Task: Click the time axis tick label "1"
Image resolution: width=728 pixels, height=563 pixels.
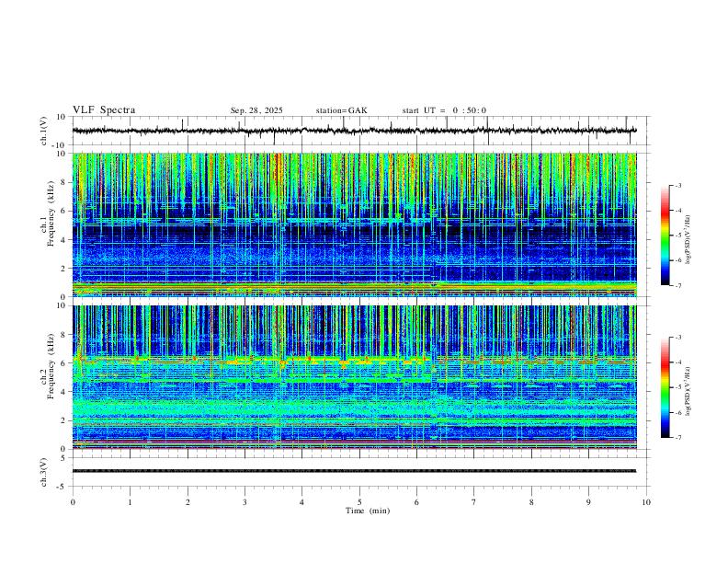Action: (x=130, y=502)
